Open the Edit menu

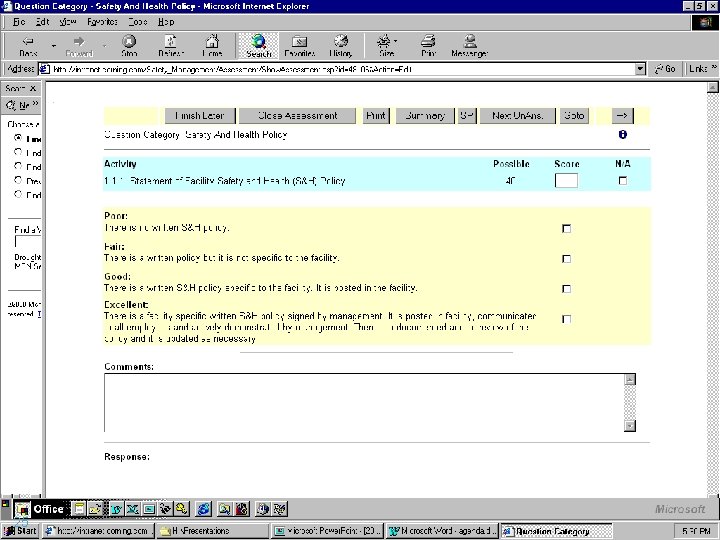point(42,22)
